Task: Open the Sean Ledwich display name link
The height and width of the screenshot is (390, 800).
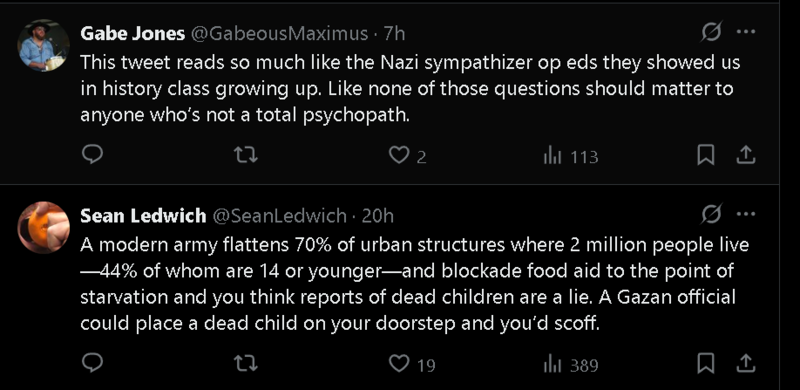Action: [143, 216]
